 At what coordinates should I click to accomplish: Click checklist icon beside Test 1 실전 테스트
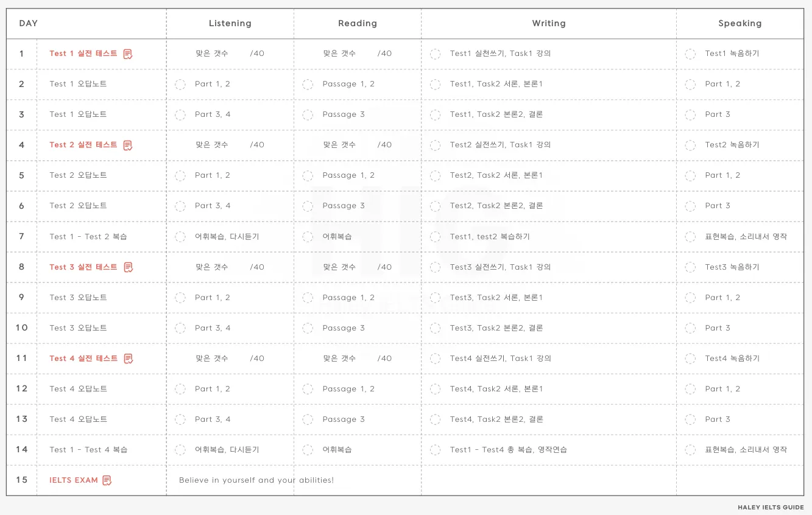(128, 54)
